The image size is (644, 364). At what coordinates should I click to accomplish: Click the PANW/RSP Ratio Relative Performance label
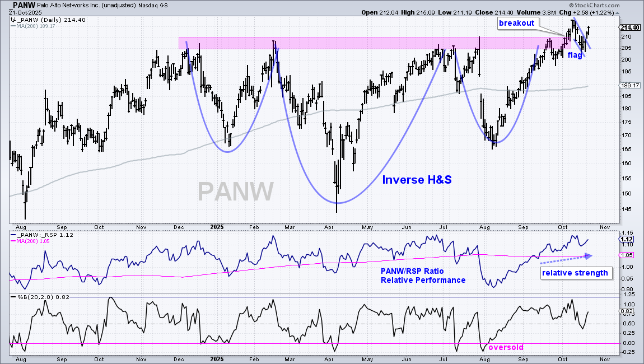pos(423,276)
